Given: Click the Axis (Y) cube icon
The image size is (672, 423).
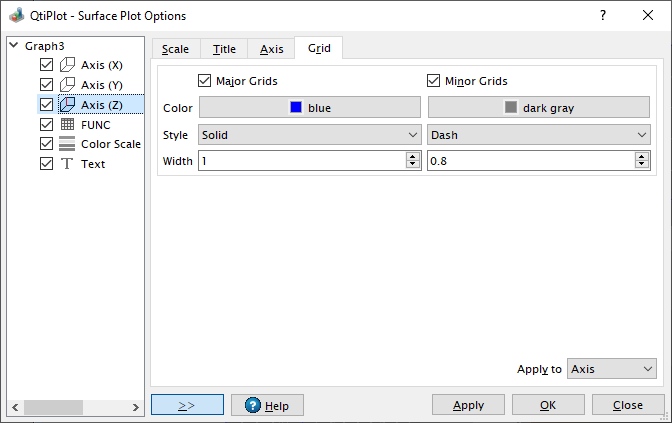Looking at the screenshot, I should tap(67, 85).
